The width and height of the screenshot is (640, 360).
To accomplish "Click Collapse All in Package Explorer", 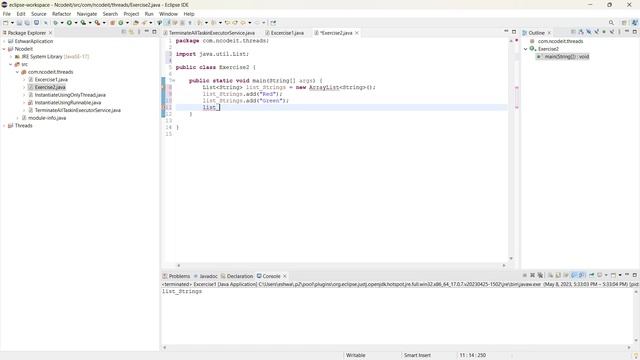I will click(x=124, y=32).
